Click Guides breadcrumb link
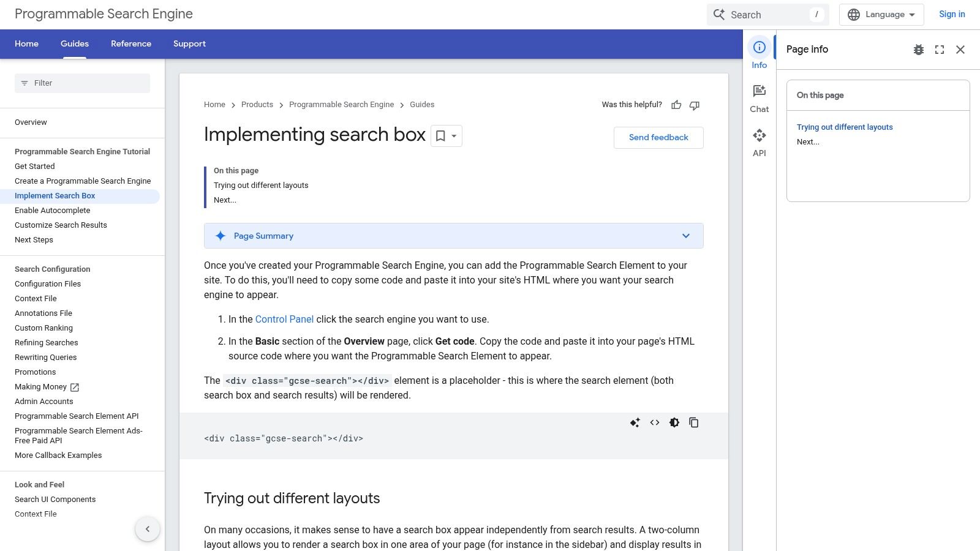This screenshot has width=980, height=551. (x=422, y=105)
